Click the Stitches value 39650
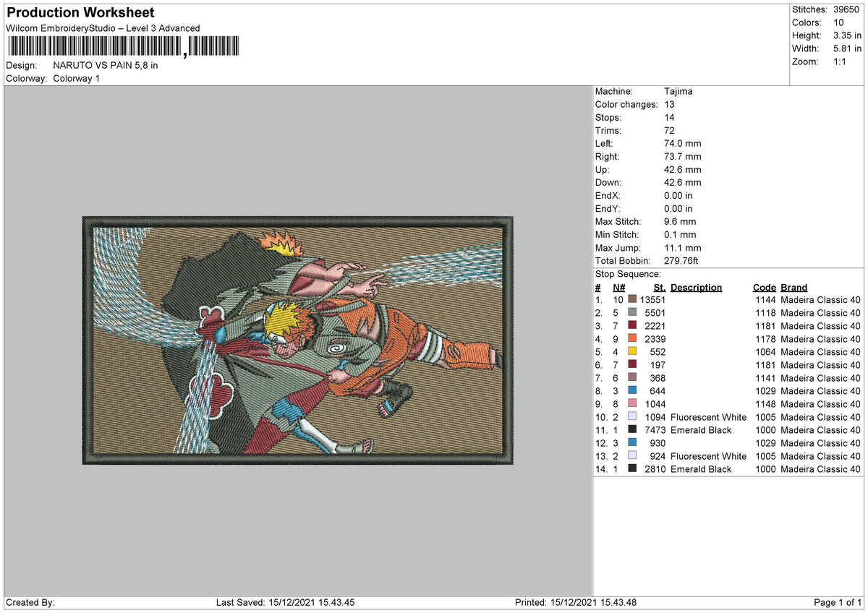 click(846, 9)
